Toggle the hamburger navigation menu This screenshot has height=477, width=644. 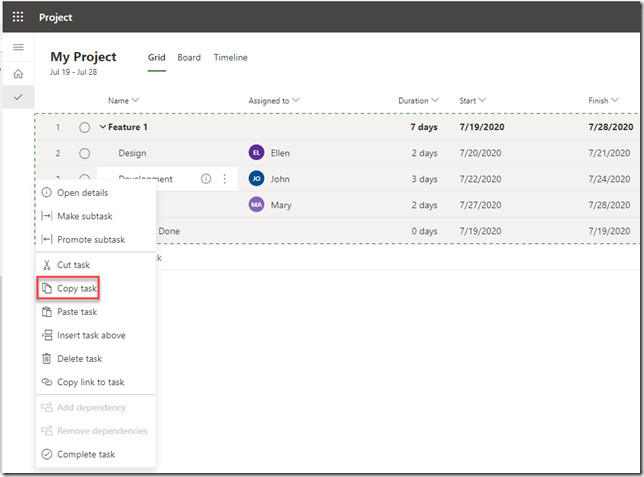(x=18, y=48)
